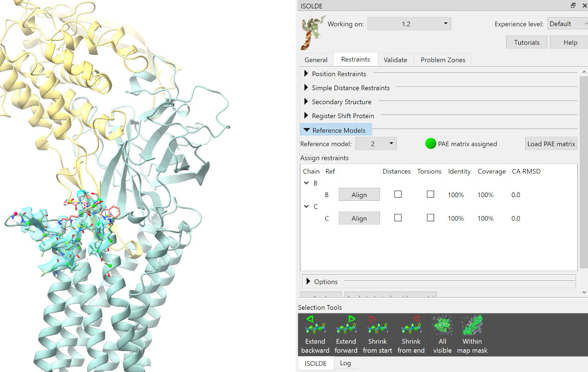Click the Identity value for chain C
Image resolution: width=588 pixels, height=372 pixels.
click(456, 218)
